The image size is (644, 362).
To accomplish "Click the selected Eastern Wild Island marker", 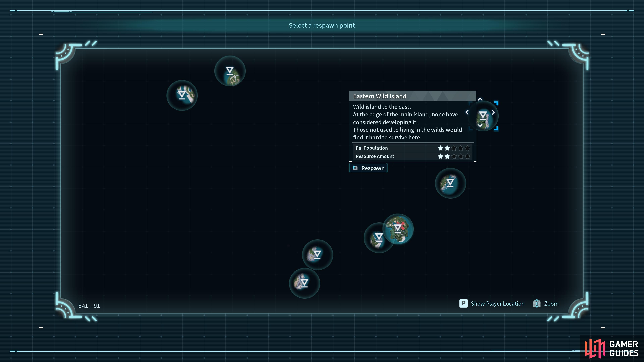I will click(x=483, y=116).
